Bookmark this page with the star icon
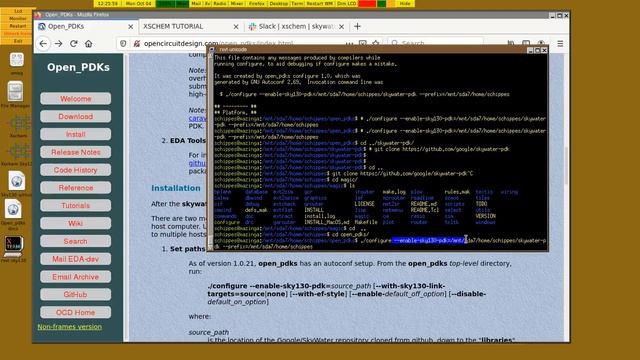The height and width of the screenshot is (360, 640). pyautogui.click(x=376, y=42)
